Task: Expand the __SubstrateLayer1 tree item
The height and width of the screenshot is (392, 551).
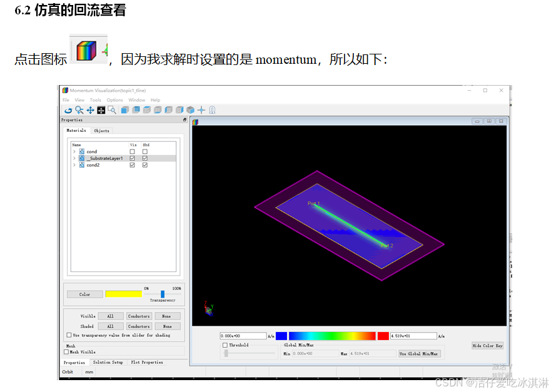Action: coord(75,158)
